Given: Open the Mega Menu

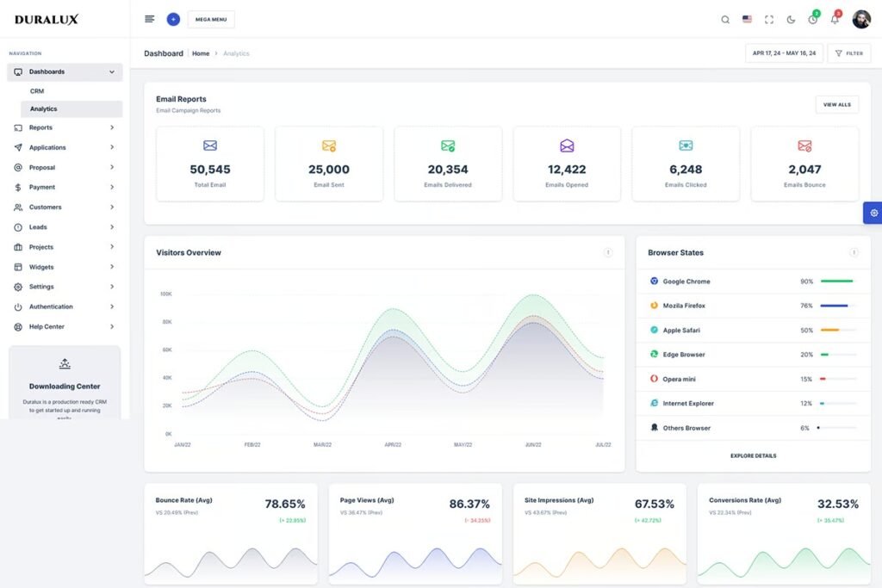Looking at the screenshot, I should (211, 19).
